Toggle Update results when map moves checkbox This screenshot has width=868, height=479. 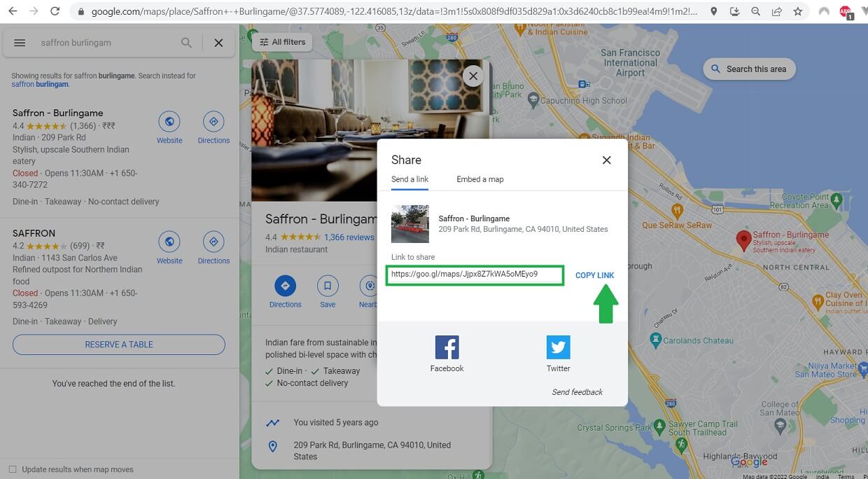13,469
